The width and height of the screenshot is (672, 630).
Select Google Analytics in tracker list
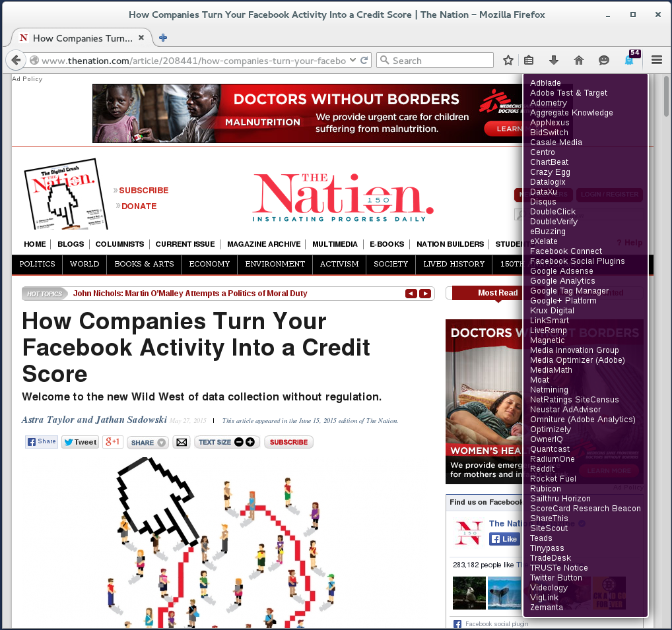(562, 281)
